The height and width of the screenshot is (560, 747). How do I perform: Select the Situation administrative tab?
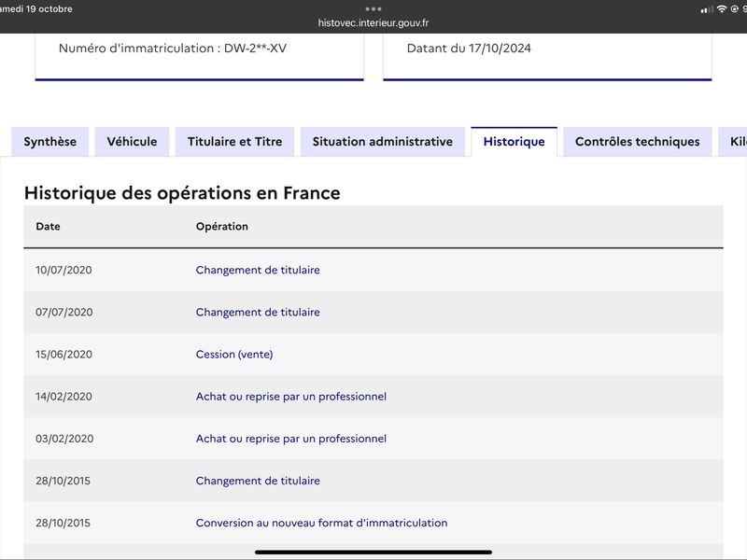coord(383,142)
